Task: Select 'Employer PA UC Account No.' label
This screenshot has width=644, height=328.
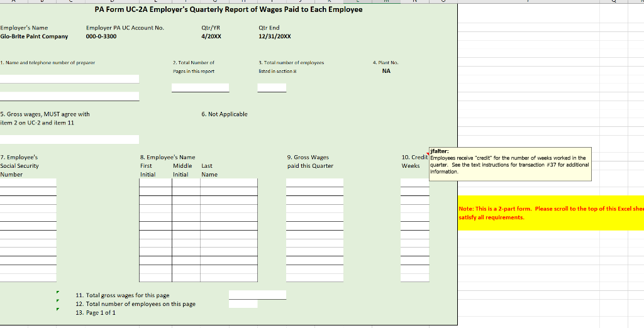Action: [125, 28]
